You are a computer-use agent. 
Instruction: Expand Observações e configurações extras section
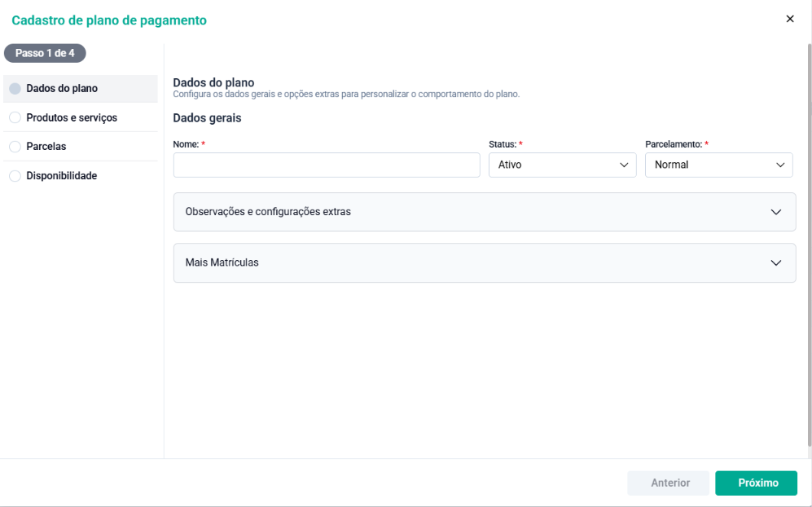coord(485,212)
